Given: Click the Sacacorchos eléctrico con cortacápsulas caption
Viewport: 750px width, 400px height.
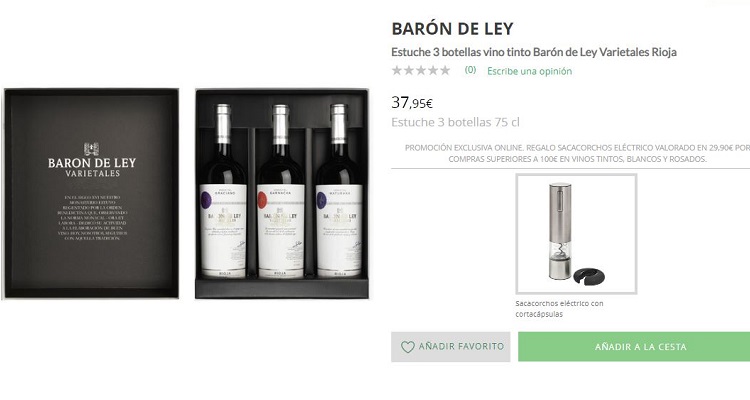Looking at the screenshot, I should 559,309.
